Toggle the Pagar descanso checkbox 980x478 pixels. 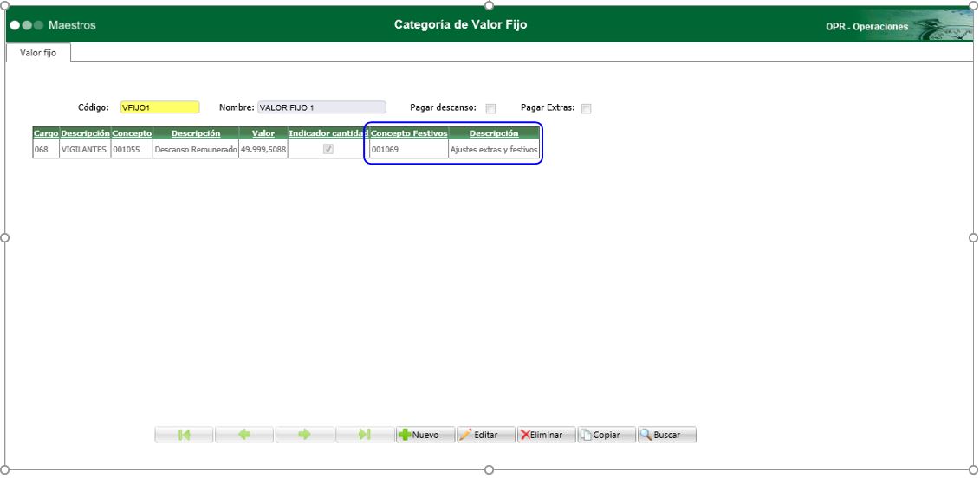click(490, 109)
